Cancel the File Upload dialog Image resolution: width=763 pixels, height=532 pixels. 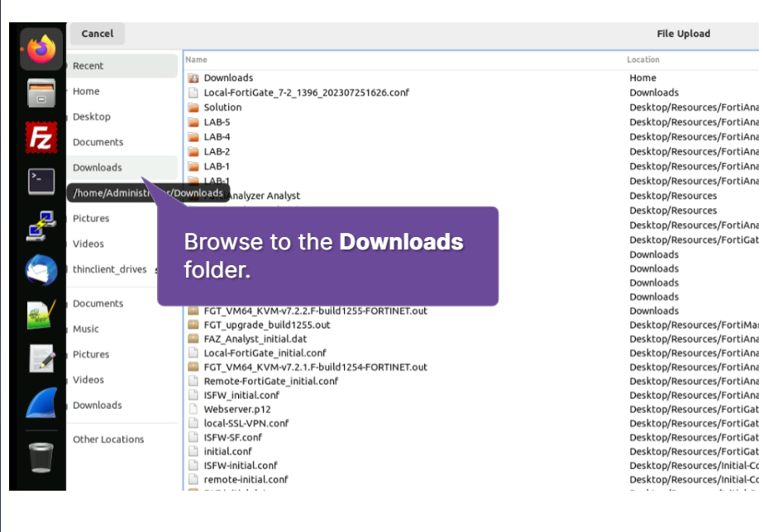(x=98, y=34)
